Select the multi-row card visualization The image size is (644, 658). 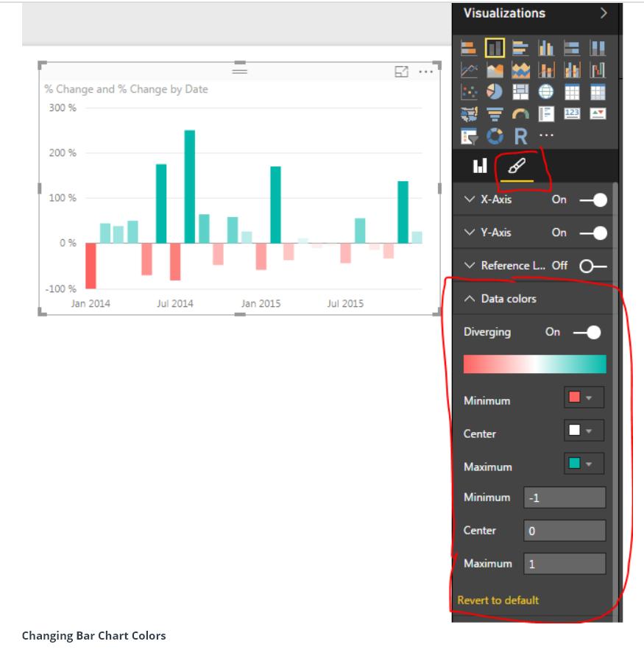point(546,114)
